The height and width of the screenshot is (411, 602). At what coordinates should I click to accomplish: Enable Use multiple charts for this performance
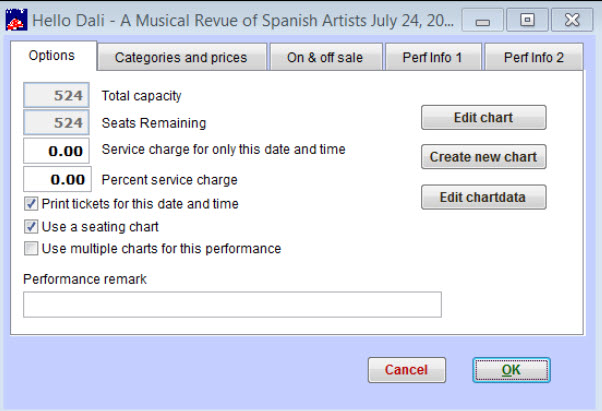31,248
